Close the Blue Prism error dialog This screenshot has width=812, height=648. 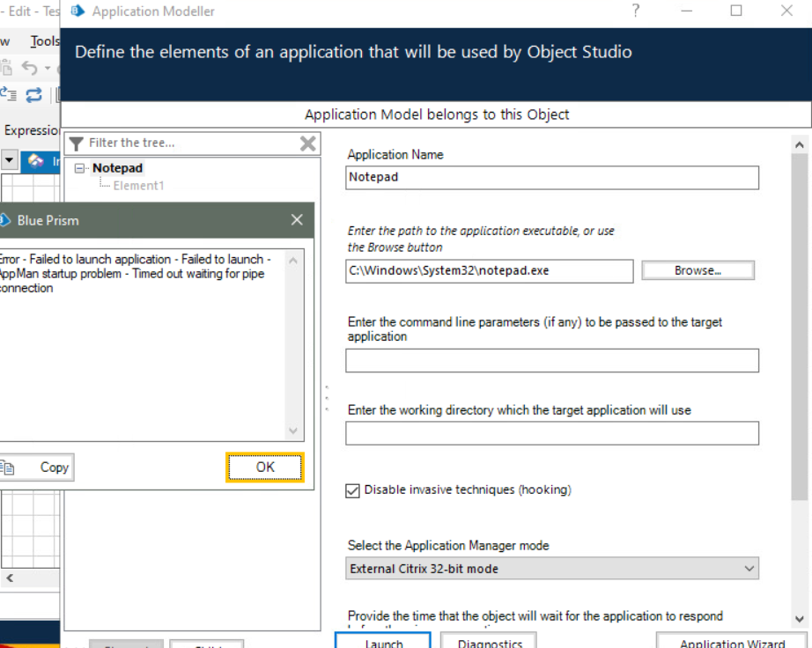297,220
